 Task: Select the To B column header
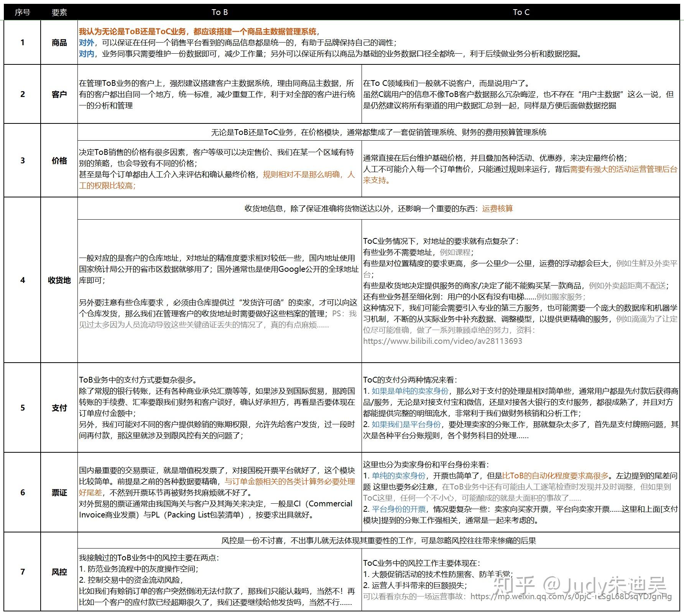tap(219, 12)
